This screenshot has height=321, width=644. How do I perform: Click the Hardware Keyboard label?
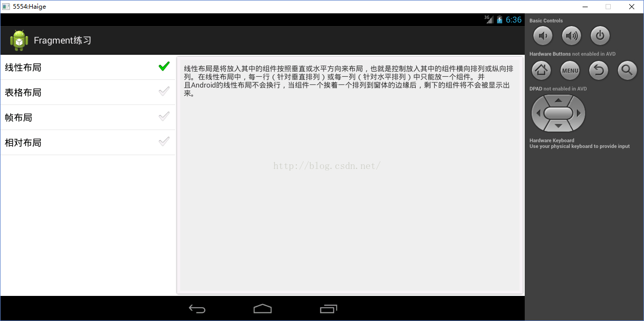[x=551, y=140]
